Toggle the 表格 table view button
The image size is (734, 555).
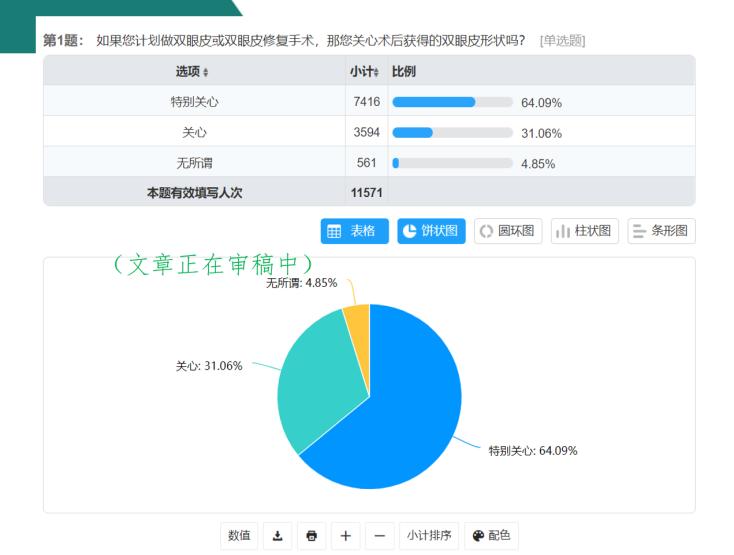[x=354, y=231]
